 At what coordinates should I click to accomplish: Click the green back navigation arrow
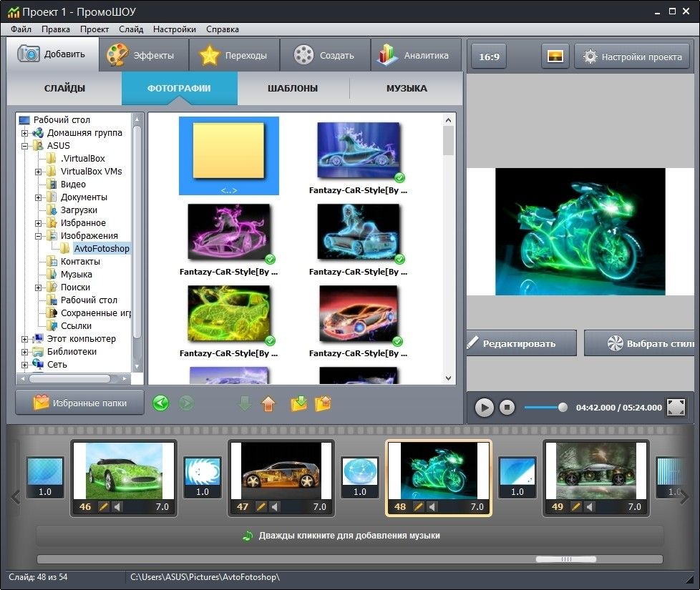161,404
